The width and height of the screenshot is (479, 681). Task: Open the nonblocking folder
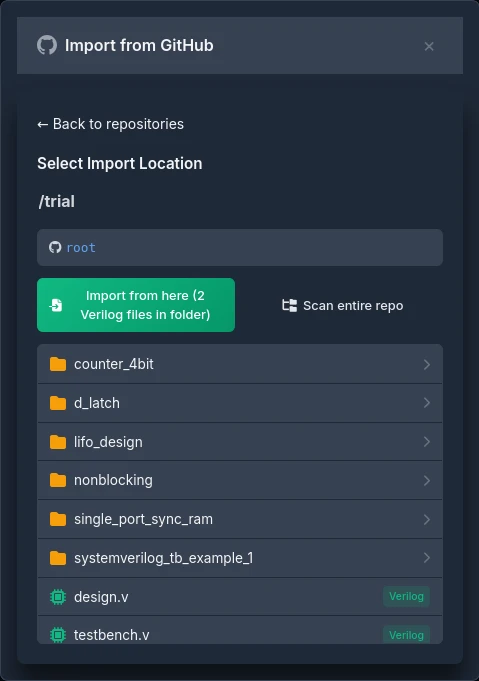tap(240, 480)
